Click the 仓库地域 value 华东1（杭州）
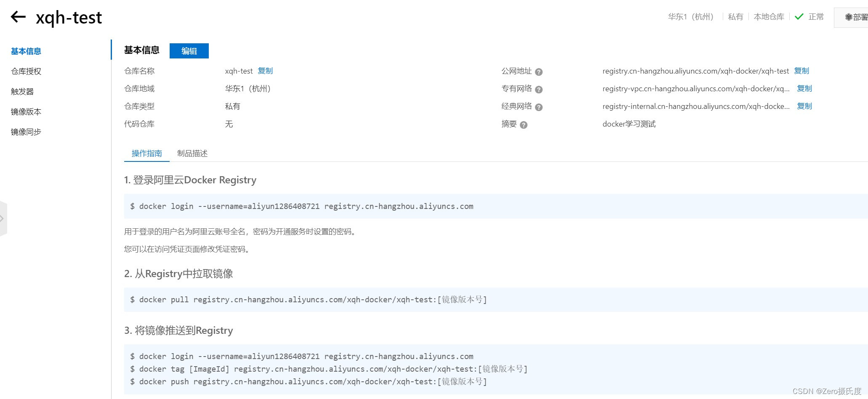Screen dimensions: 868x399 pos(248,89)
